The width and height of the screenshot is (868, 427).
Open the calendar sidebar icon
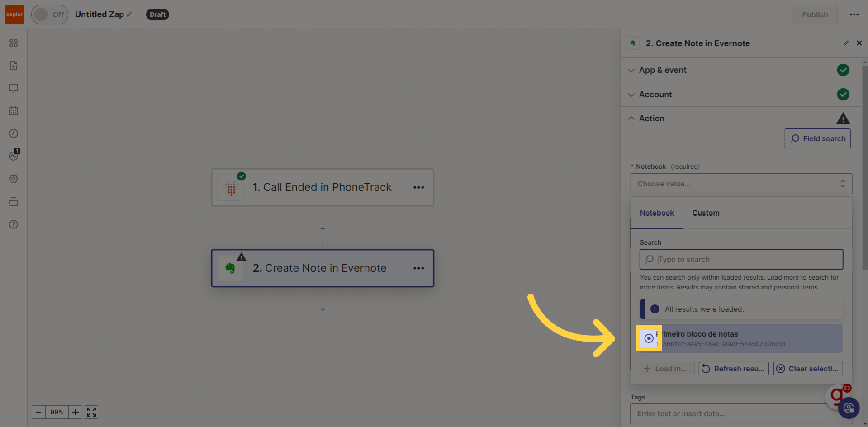click(14, 111)
